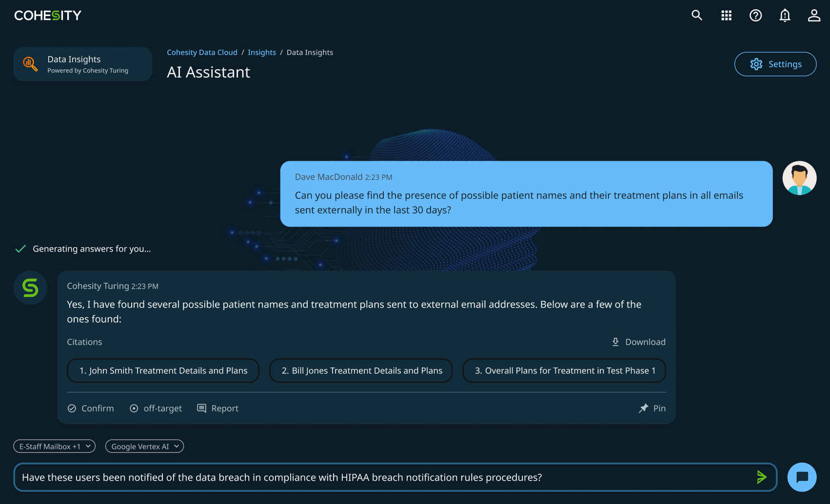Download the cited results
This screenshot has height=504, width=830.
[x=638, y=342]
